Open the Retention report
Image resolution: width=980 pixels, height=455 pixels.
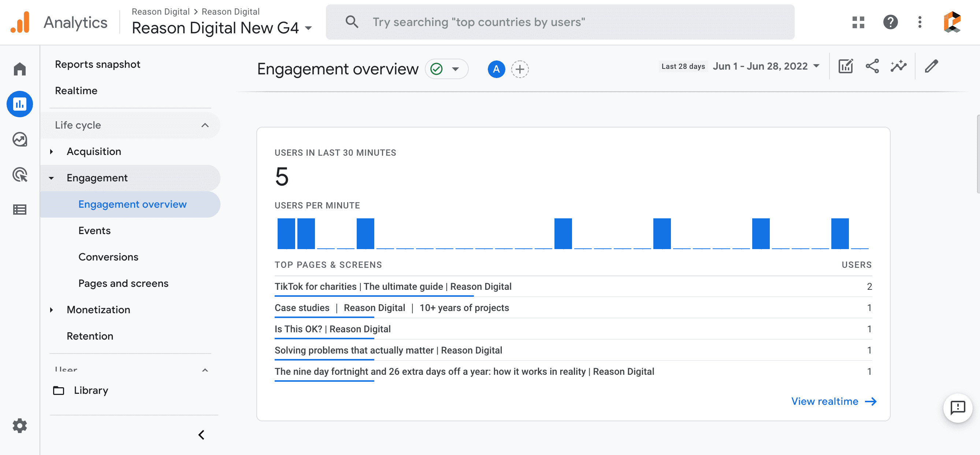tap(90, 336)
